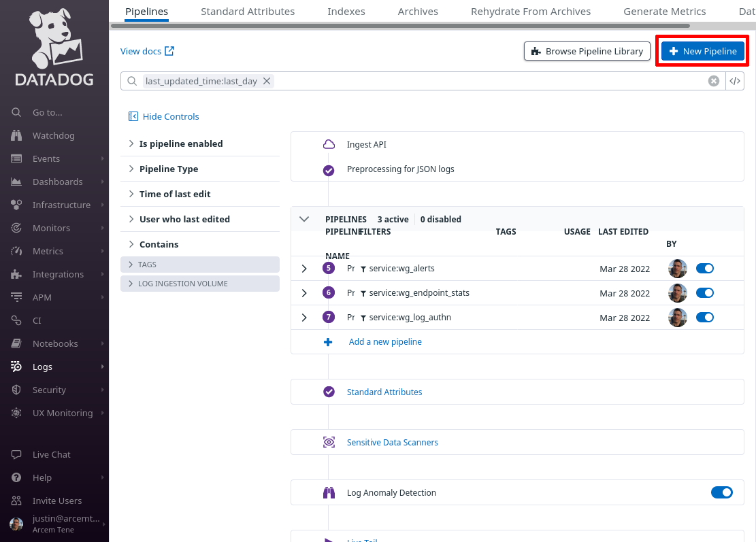Open Browse Pipeline Library
The height and width of the screenshot is (542, 756).
click(x=587, y=51)
